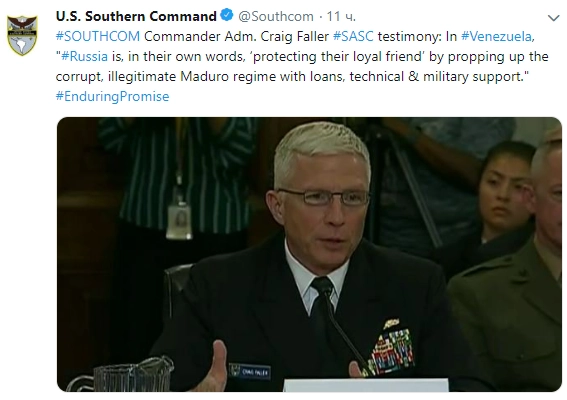Open the #EnduringPromise hashtag

pos(112,97)
